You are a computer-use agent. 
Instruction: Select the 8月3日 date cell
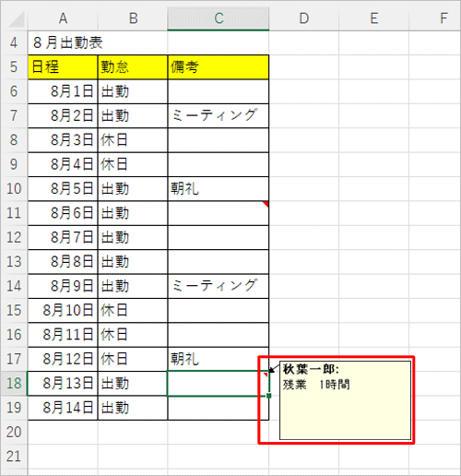(63, 140)
